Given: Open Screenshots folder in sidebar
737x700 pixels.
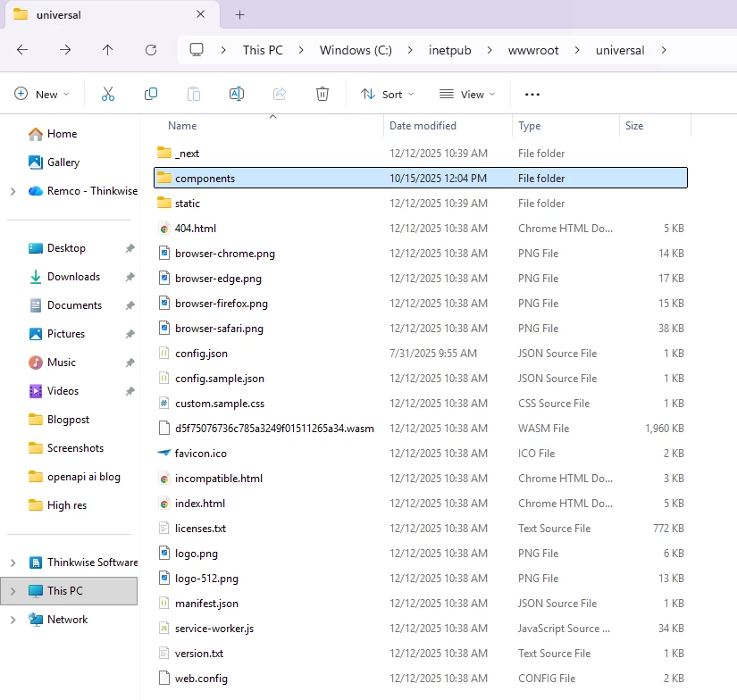Looking at the screenshot, I should 66,448.
